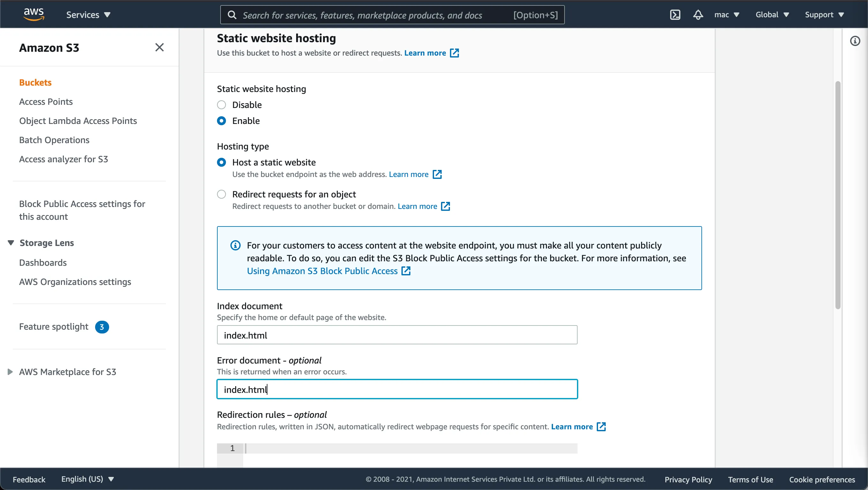Click the AWS logo home icon
Image resolution: width=868 pixels, height=490 pixels.
coord(34,14)
